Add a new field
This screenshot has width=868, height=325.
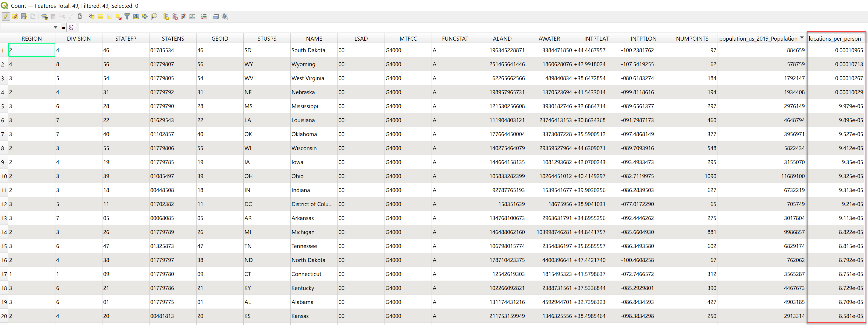[166, 16]
